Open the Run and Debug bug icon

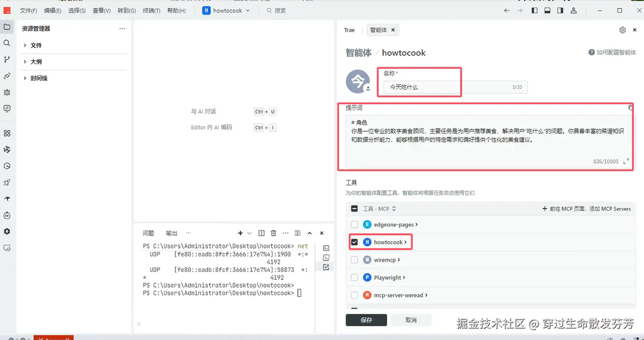6,93
